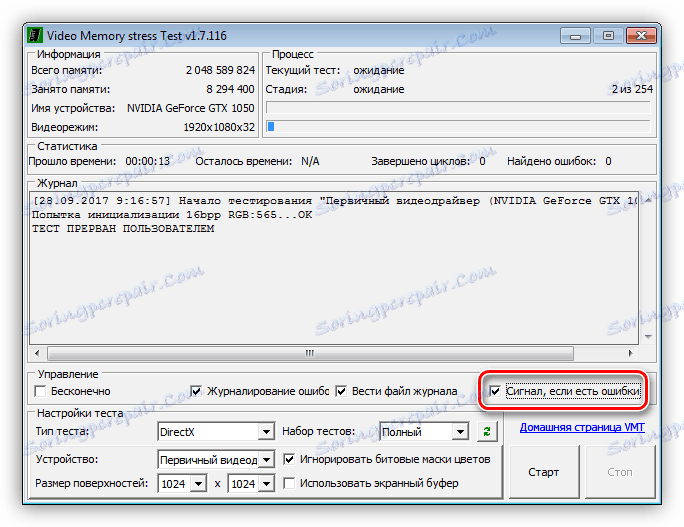Uncheck Игнорировать битовые маски цветов
Image resolution: width=684 pixels, height=527 pixels.
(x=289, y=459)
